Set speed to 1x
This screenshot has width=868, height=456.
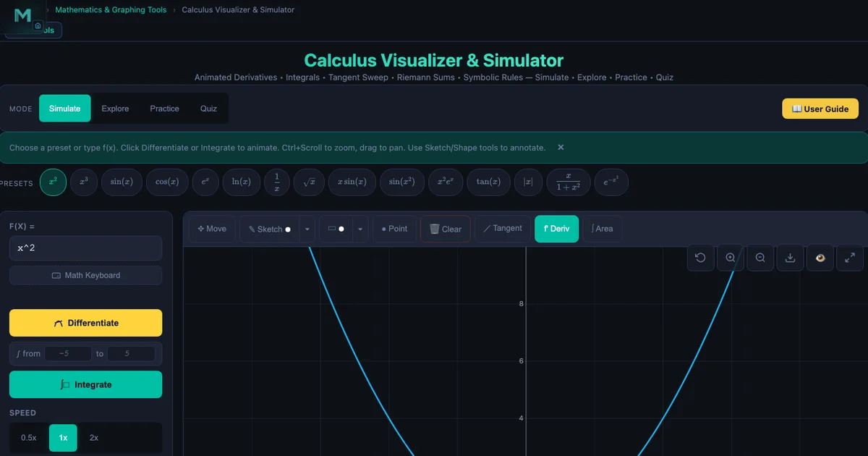coord(63,438)
